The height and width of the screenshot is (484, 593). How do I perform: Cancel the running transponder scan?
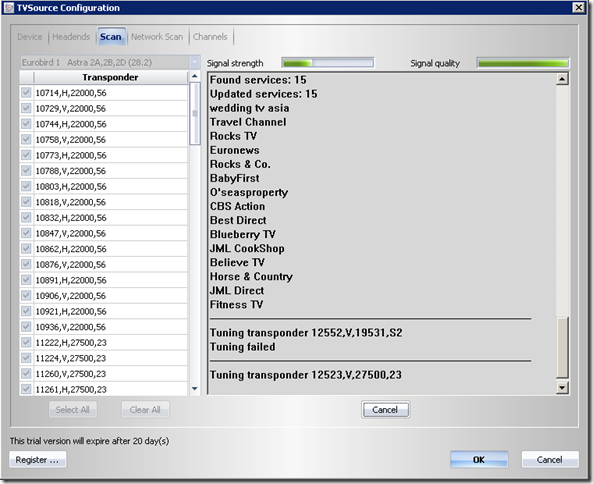[x=385, y=410]
